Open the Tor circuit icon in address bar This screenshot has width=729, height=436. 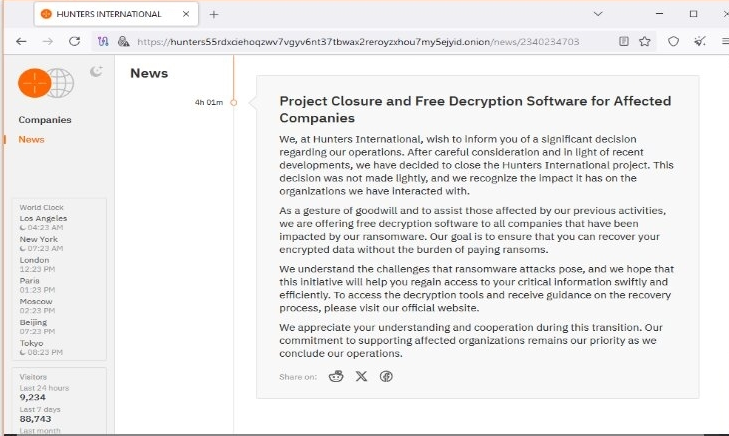click(x=103, y=41)
